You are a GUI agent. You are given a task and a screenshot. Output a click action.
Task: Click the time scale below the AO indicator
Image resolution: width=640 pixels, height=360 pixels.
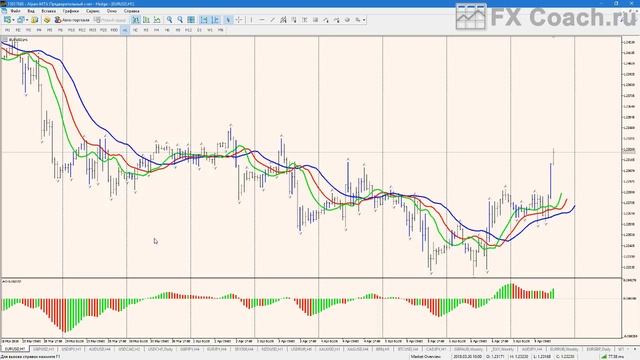point(311,341)
